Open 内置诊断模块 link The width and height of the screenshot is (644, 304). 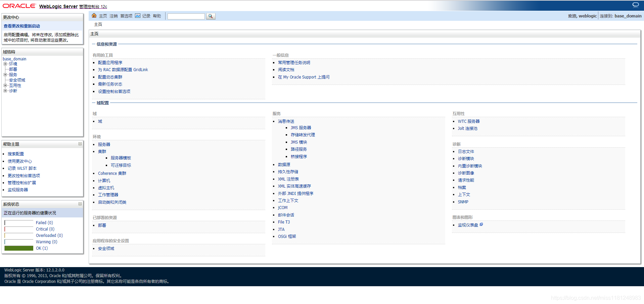pos(470,166)
